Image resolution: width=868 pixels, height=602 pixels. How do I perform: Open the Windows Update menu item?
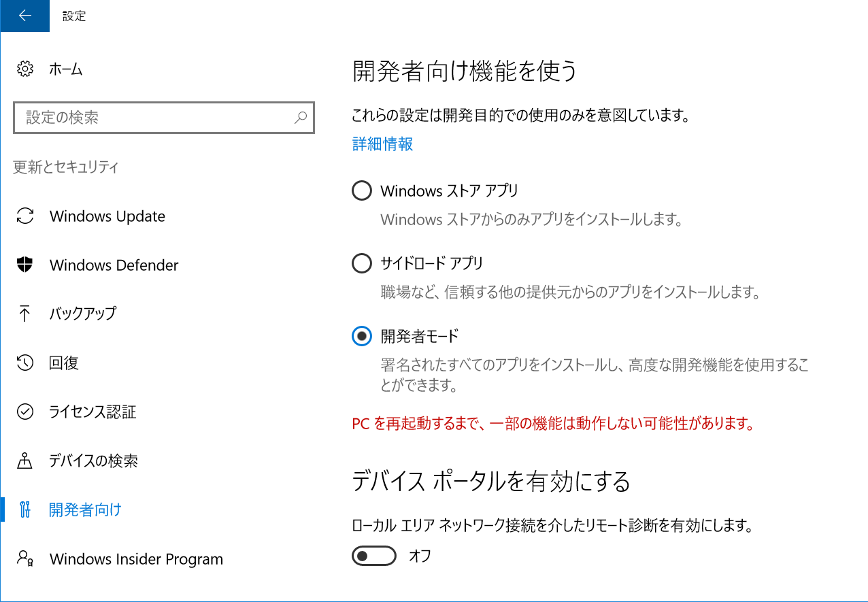(107, 216)
